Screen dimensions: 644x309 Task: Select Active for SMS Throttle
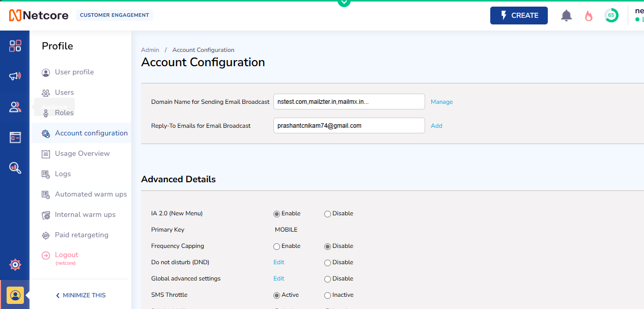(276, 295)
